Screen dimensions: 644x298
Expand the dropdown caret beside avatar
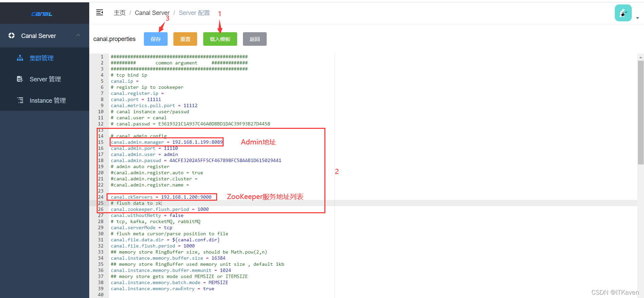tap(638, 18)
